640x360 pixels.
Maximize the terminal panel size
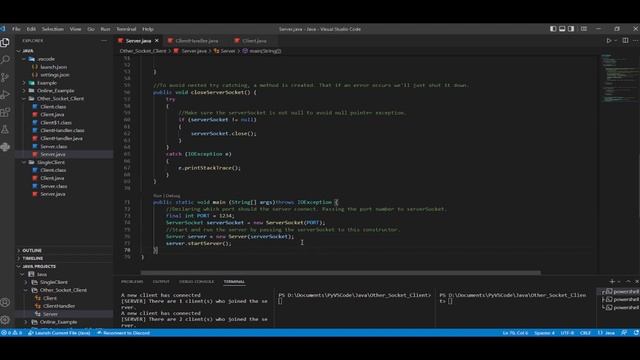[x=628, y=282]
